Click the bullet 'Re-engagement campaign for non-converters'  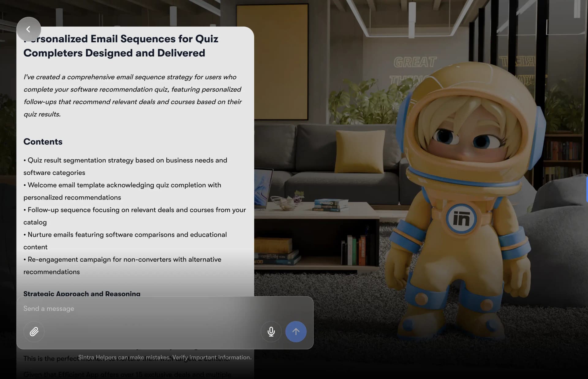pos(122,266)
